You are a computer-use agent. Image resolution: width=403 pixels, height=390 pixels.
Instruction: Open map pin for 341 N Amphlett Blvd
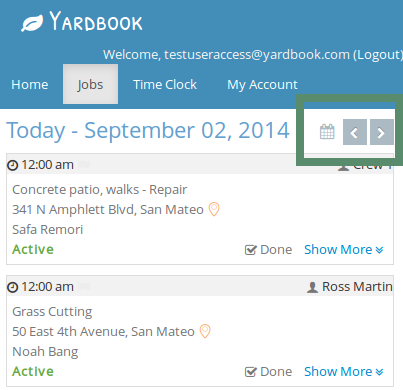click(214, 209)
